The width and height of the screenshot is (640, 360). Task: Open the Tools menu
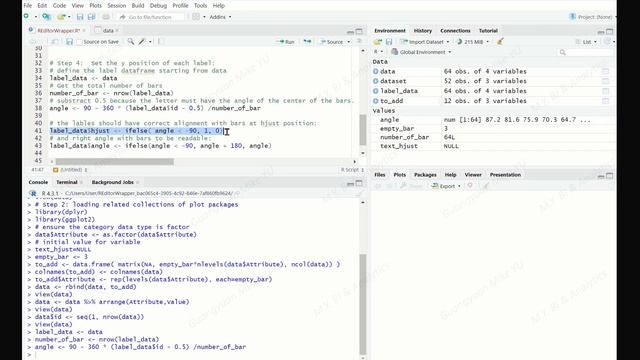200,5
